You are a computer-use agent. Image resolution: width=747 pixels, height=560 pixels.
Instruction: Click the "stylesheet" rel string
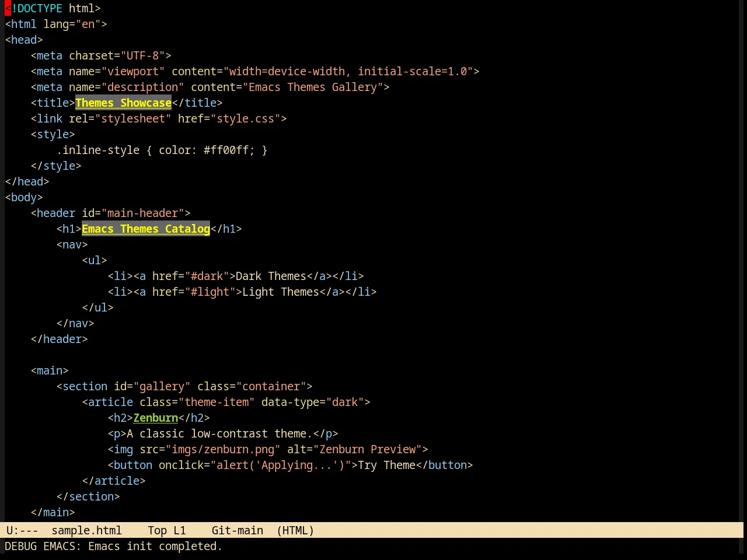[133, 118]
